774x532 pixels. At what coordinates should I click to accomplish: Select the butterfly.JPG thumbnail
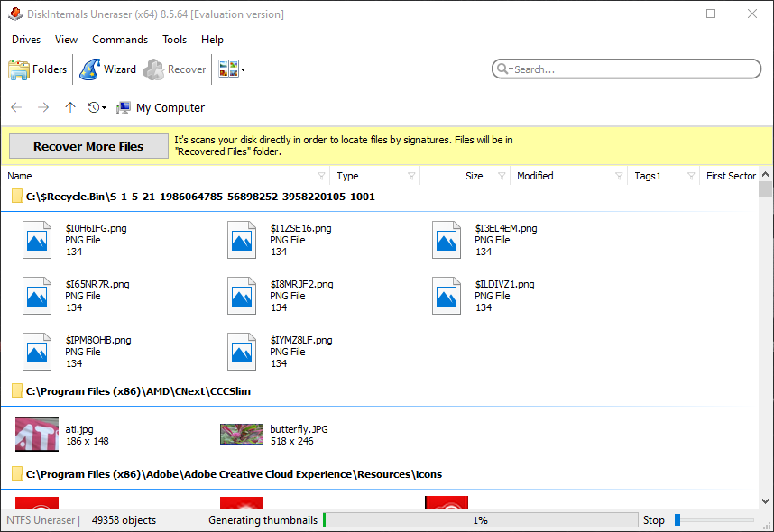[242, 435]
